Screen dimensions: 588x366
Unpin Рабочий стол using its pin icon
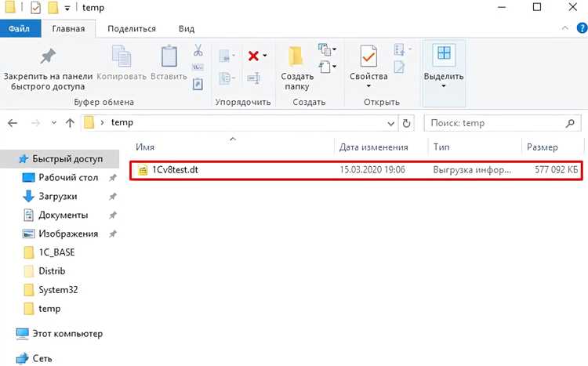click(112, 178)
